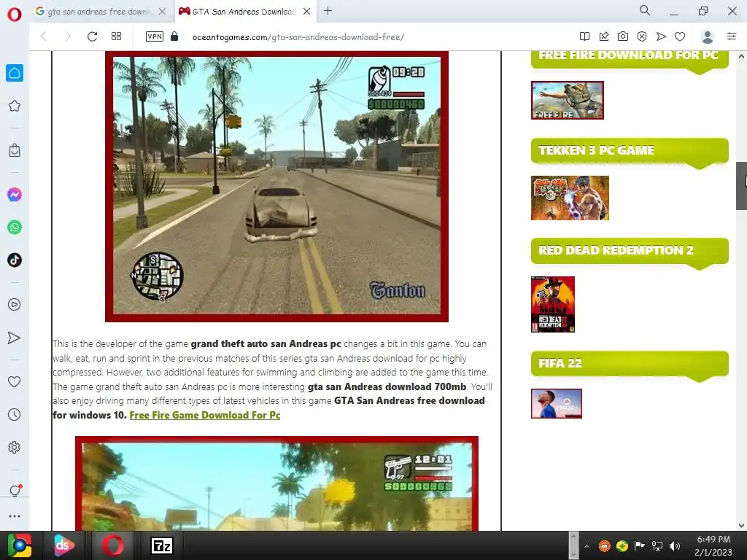The width and height of the screenshot is (747, 560).
Task: Open the Free Fire Download For PC heading
Action: (x=629, y=55)
